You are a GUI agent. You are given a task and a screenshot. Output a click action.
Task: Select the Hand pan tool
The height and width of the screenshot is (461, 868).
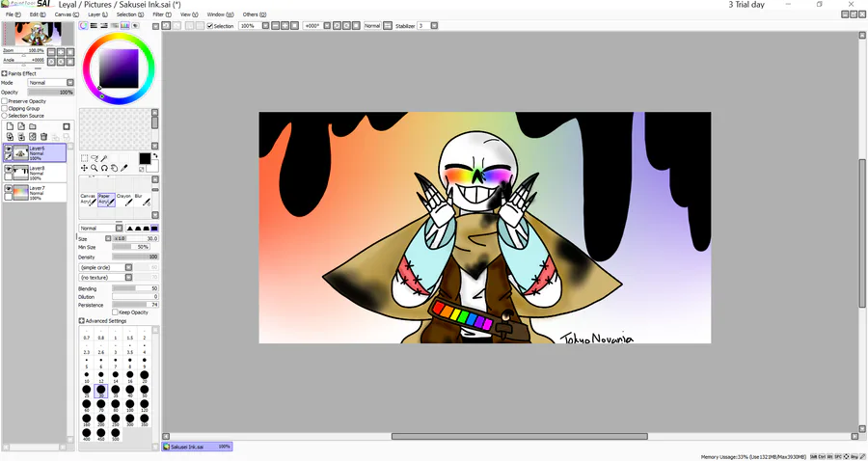114,168
